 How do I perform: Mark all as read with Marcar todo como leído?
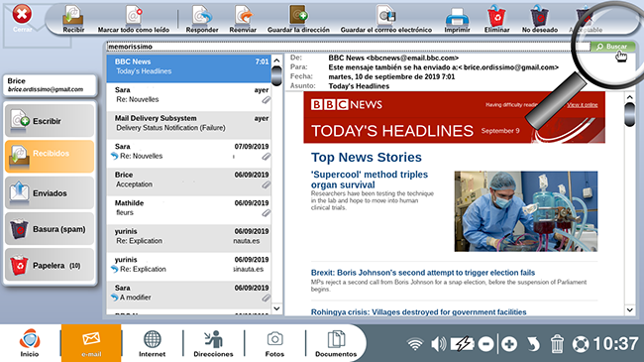coord(134,19)
